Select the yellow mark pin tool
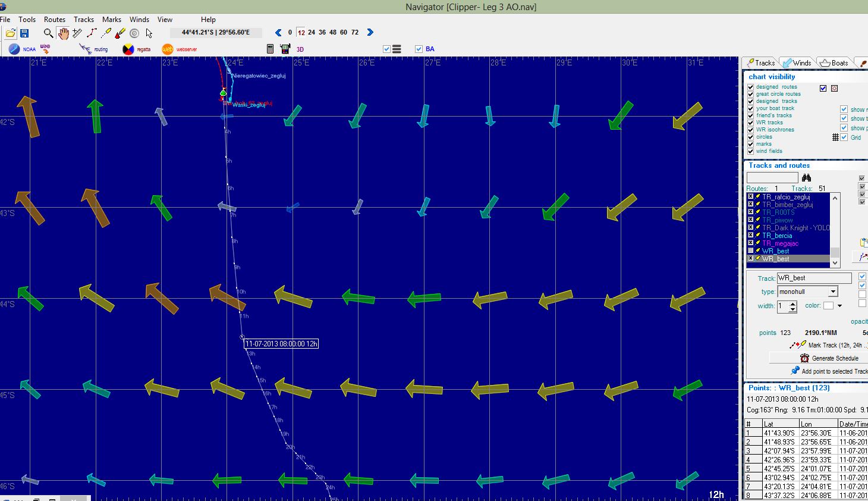Image resolution: width=868 pixels, height=501 pixels. tap(106, 33)
